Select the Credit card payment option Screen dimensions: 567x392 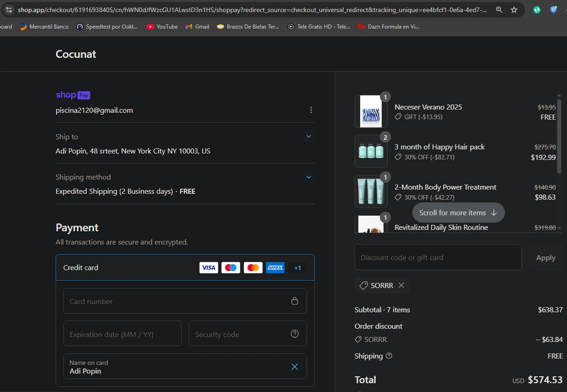(x=185, y=267)
